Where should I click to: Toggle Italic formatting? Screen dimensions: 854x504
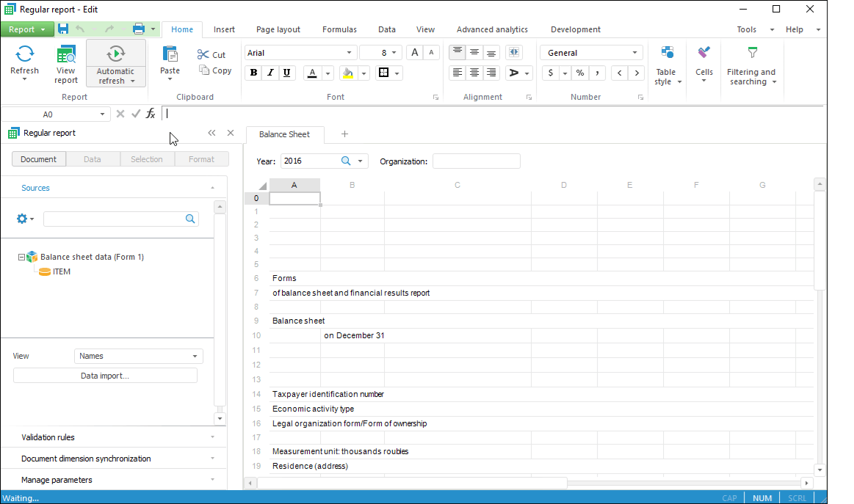[270, 73]
